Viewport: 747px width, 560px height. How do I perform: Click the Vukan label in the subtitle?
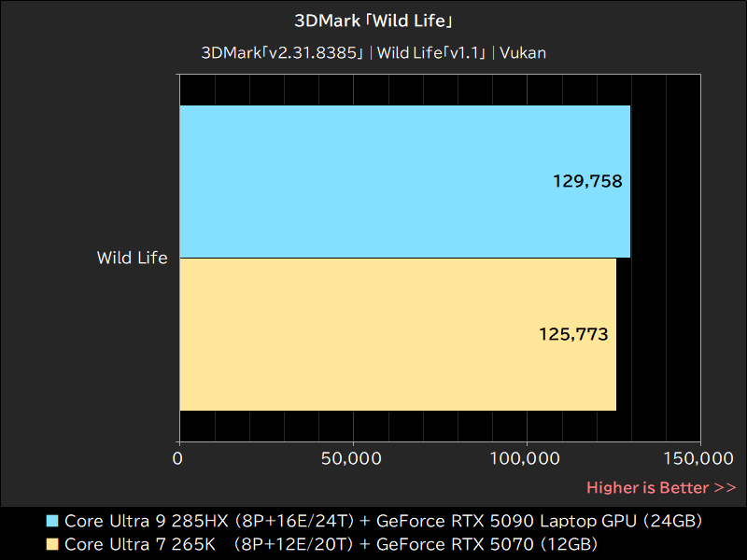pyautogui.click(x=524, y=52)
